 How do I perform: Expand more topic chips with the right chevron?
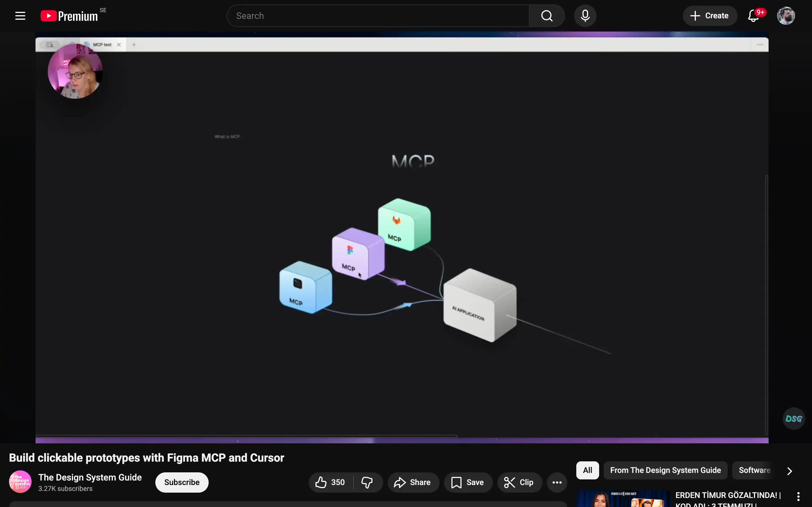click(x=789, y=471)
